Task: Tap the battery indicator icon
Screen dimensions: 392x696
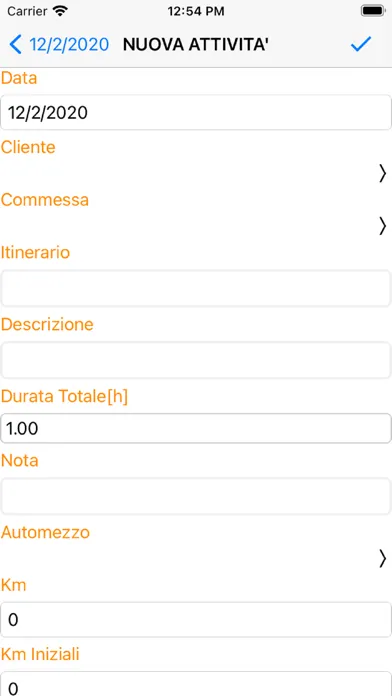Action: (372, 11)
